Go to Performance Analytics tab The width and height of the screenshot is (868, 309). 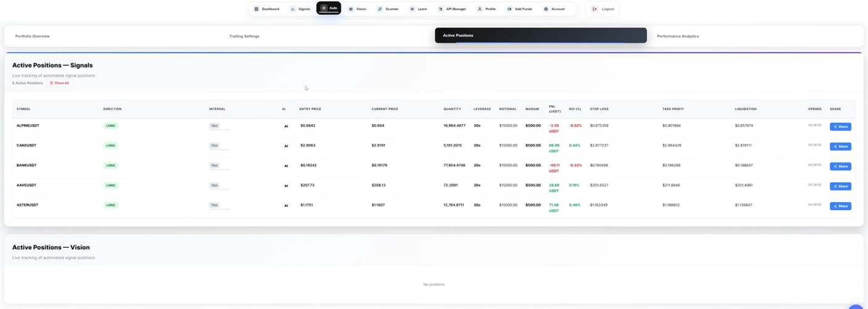[x=678, y=36]
